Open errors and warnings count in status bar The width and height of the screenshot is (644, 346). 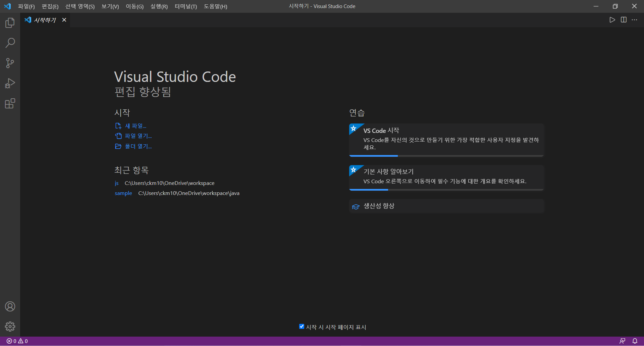17,341
